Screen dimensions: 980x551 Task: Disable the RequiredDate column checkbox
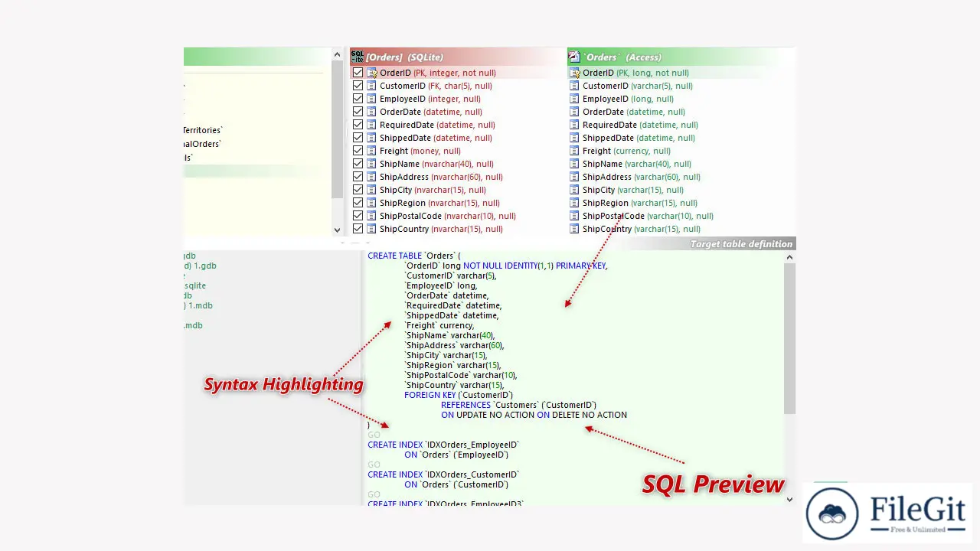coord(358,125)
